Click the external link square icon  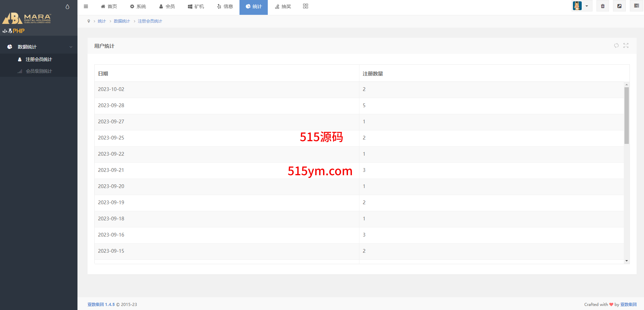[x=619, y=6]
